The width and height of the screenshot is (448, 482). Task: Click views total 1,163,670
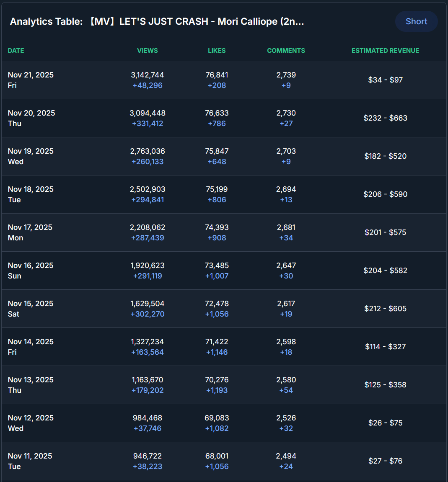pos(148,380)
